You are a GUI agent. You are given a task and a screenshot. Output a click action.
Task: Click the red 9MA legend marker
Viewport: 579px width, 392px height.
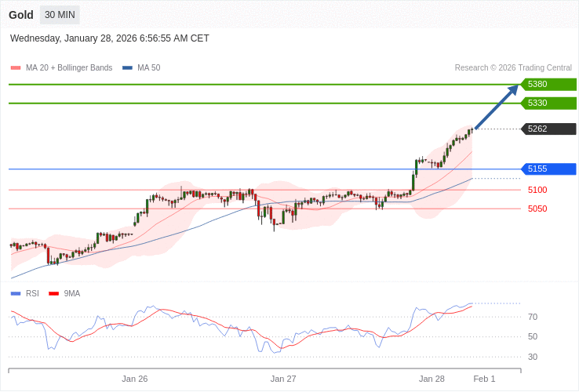pyautogui.click(x=54, y=294)
